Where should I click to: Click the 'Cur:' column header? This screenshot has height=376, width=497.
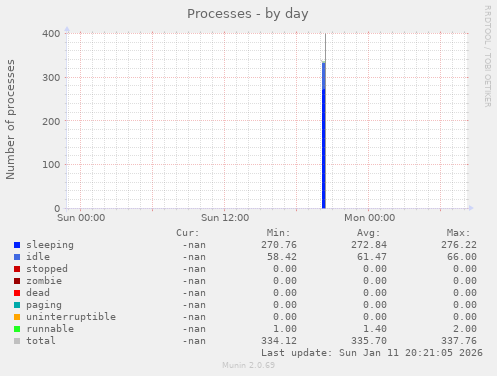[188, 233]
